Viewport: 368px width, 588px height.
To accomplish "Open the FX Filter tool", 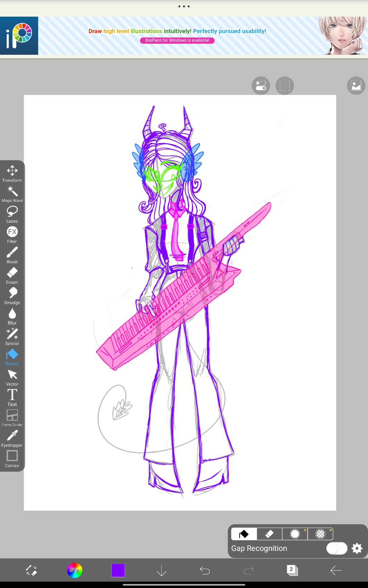I will tap(12, 235).
